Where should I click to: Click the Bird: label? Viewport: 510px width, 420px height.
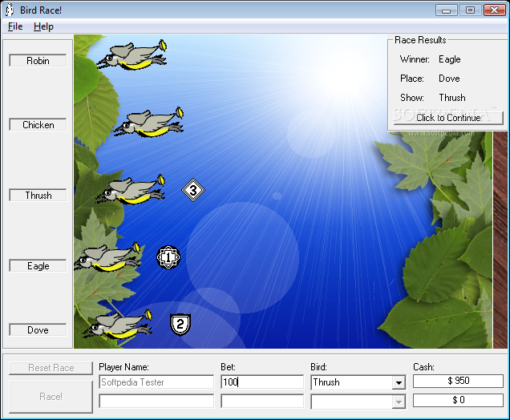[319, 367]
